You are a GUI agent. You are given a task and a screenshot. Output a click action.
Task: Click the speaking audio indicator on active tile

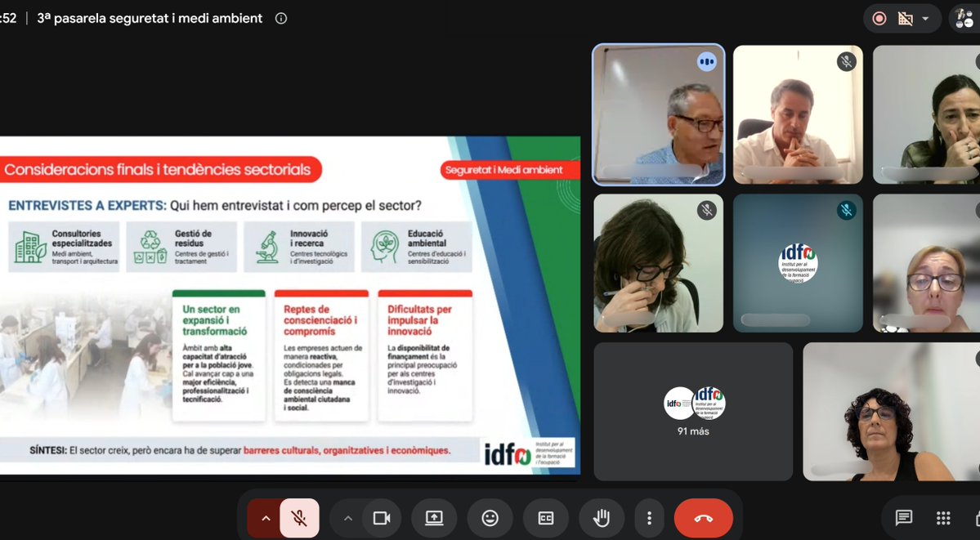707,61
